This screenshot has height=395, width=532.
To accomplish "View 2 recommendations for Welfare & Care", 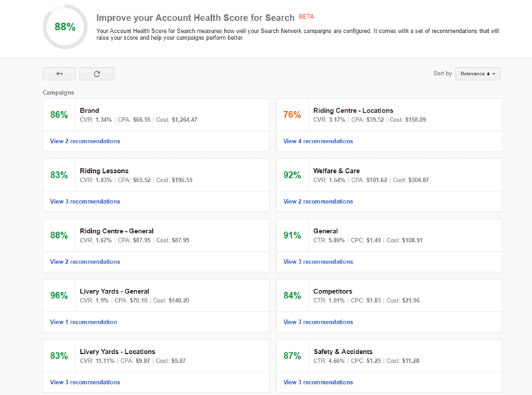I will (x=318, y=202).
